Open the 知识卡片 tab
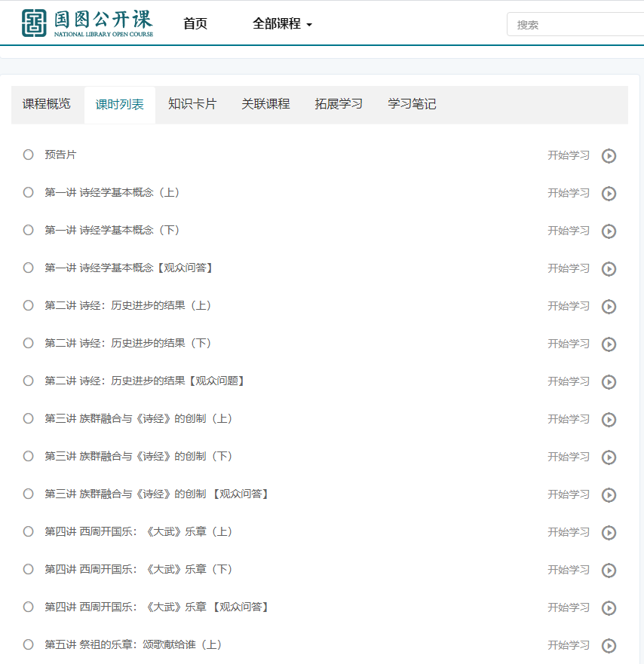This screenshot has width=644, height=664. click(x=192, y=104)
